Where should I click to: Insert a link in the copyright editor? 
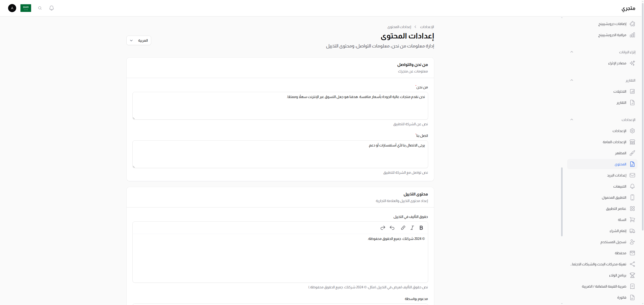[403, 227]
